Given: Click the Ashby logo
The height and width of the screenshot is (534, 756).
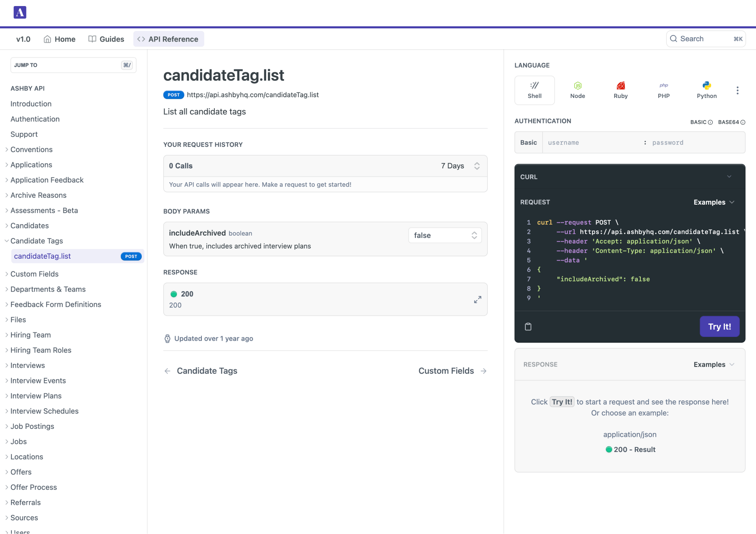Looking at the screenshot, I should pyautogui.click(x=20, y=12).
